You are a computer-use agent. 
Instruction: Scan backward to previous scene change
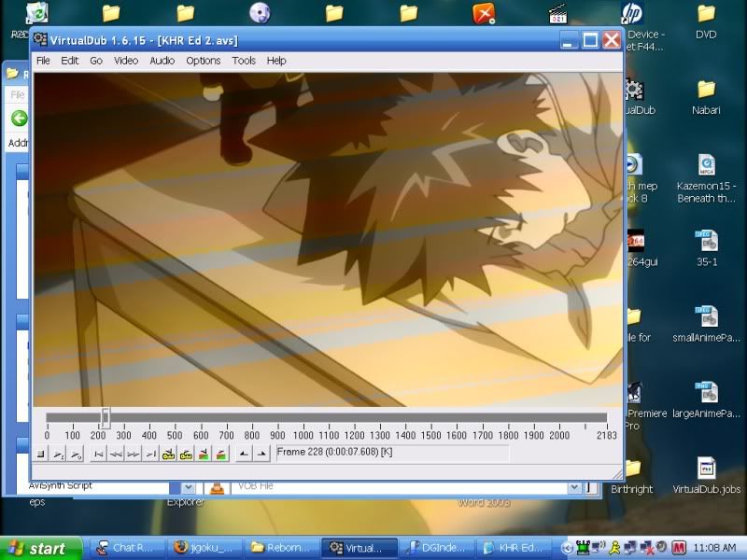point(204,454)
